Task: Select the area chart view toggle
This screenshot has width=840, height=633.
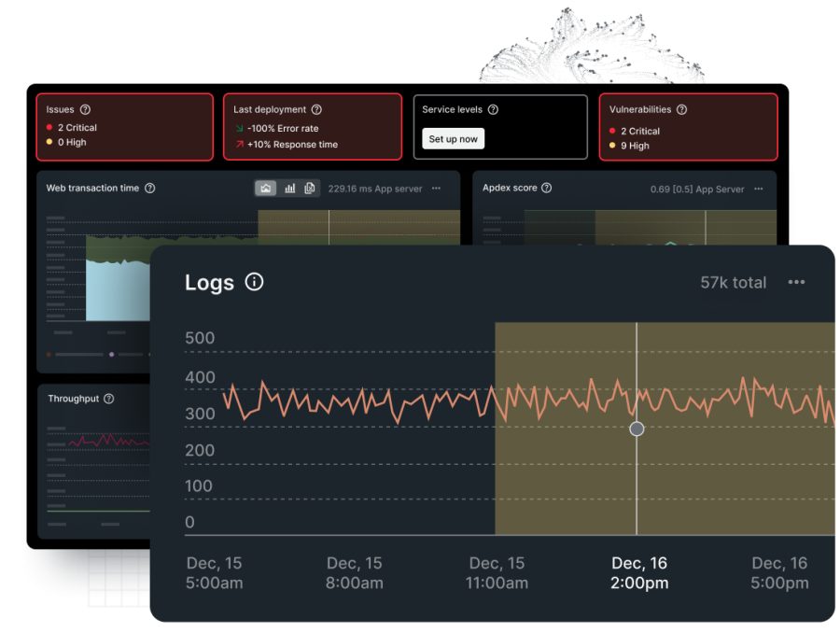Action: click(x=266, y=188)
